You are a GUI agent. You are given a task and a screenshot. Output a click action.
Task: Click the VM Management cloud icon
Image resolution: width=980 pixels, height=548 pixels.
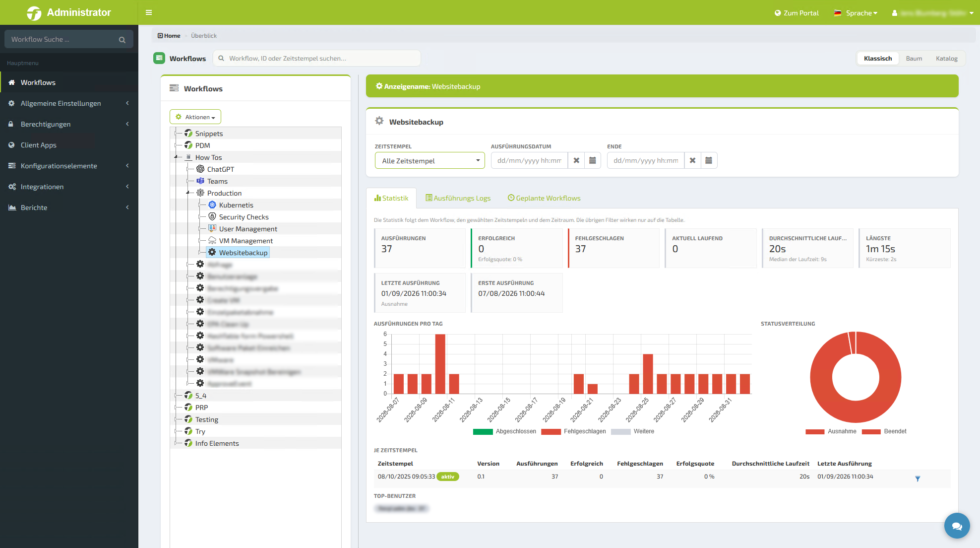click(x=212, y=240)
